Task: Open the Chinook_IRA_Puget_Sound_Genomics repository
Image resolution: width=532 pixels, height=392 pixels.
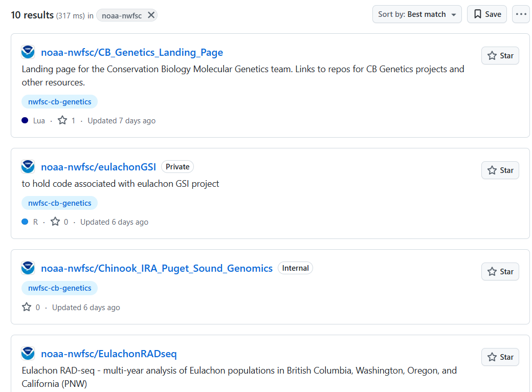Action: [157, 269]
